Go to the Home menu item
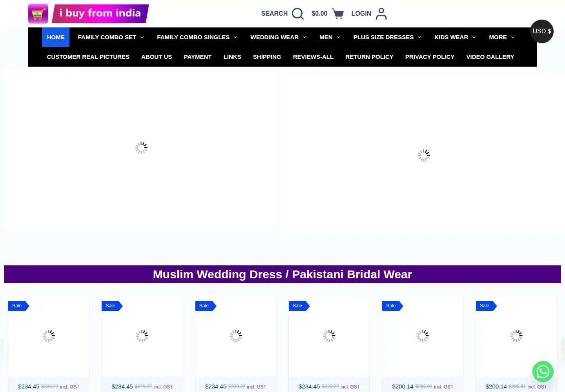Screen dimensions: 565x392 [x=56, y=37]
